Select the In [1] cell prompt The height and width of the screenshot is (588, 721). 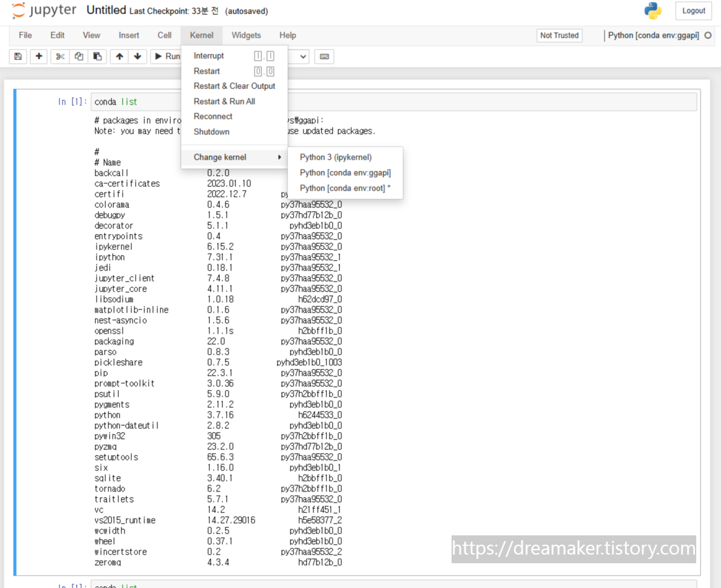tap(72, 102)
